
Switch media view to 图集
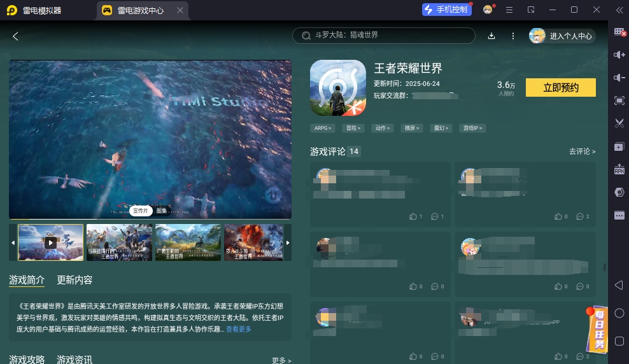click(162, 211)
